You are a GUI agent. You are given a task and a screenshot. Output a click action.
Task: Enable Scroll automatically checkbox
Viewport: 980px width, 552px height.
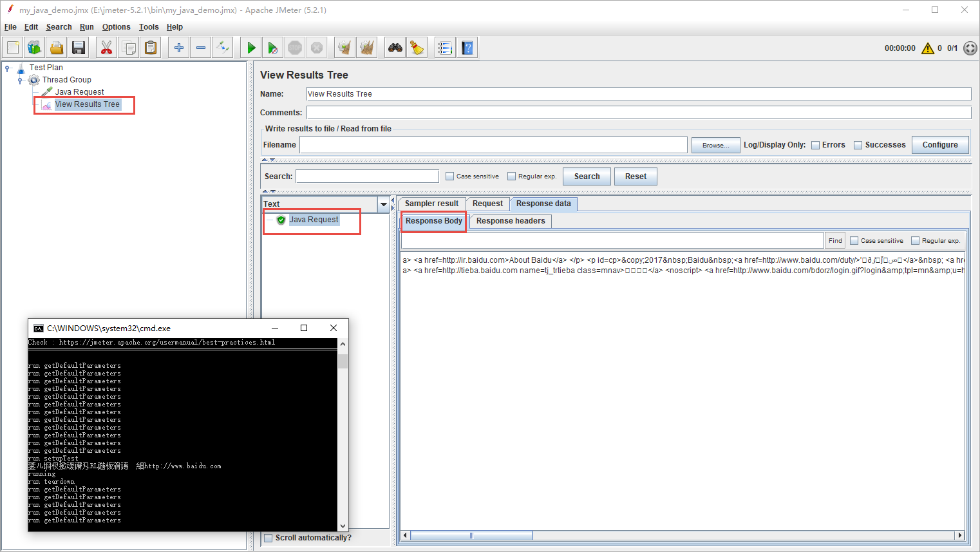[269, 538]
